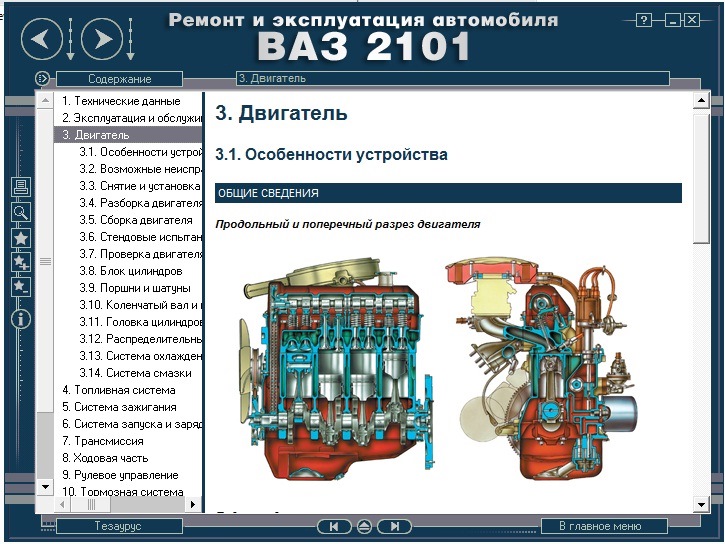Add bookmark with star plus icon

(21, 262)
